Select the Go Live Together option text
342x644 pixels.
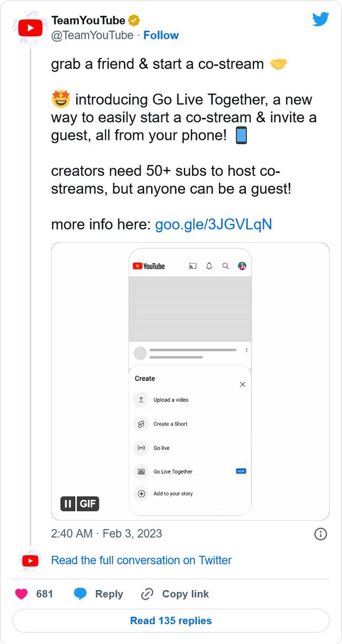[173, 472]
